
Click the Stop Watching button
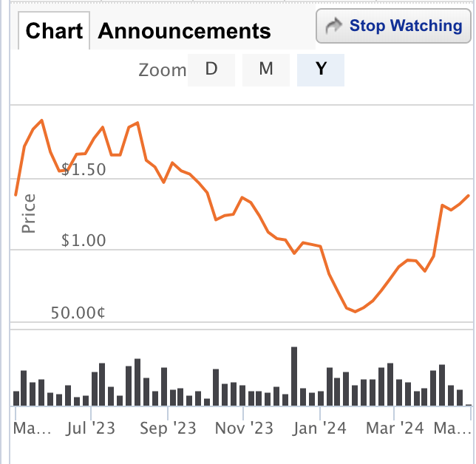[393, 26]
